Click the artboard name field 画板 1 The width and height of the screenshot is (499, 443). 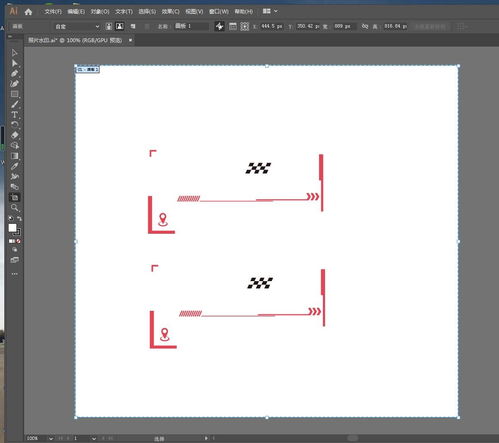pyautogui.click(x=192, y=26)
